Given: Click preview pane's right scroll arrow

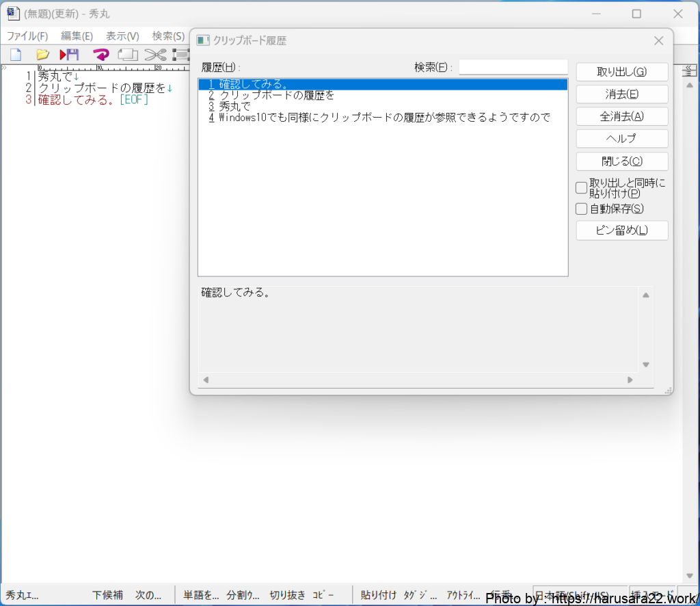Looking at the screenshot, I should 630,380.
